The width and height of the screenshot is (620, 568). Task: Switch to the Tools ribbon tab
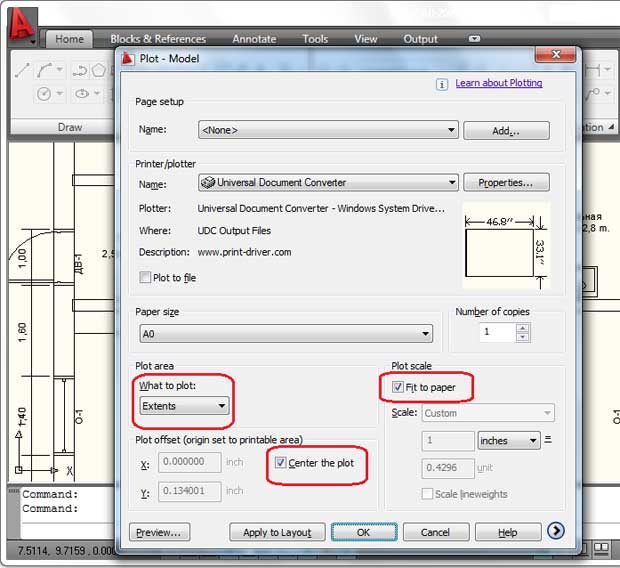[315, 39]
